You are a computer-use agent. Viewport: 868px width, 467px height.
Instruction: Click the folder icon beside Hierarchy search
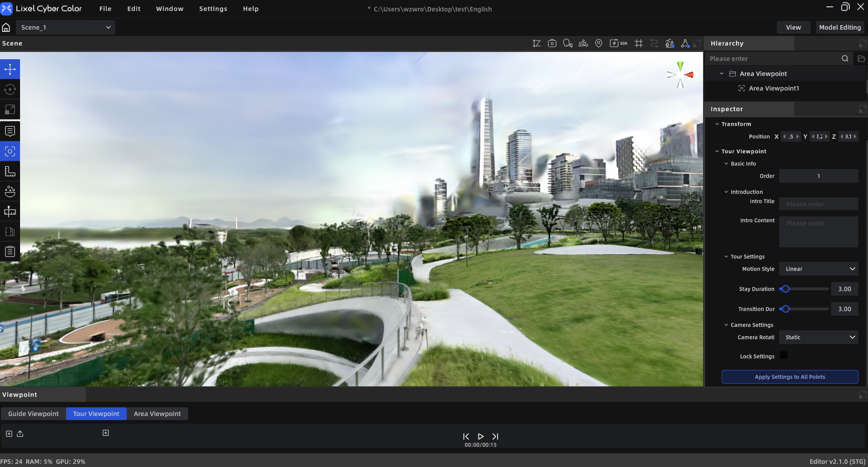861,58
